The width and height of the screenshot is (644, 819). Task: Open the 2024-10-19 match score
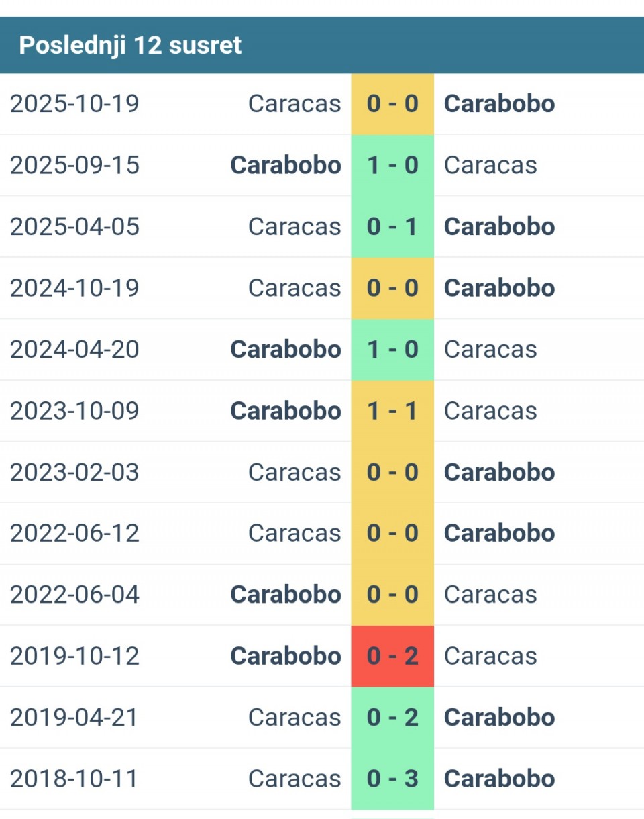point(392,288)
